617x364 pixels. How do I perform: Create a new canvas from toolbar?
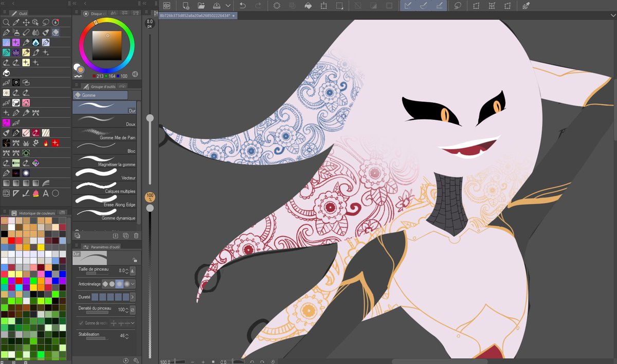186,6
